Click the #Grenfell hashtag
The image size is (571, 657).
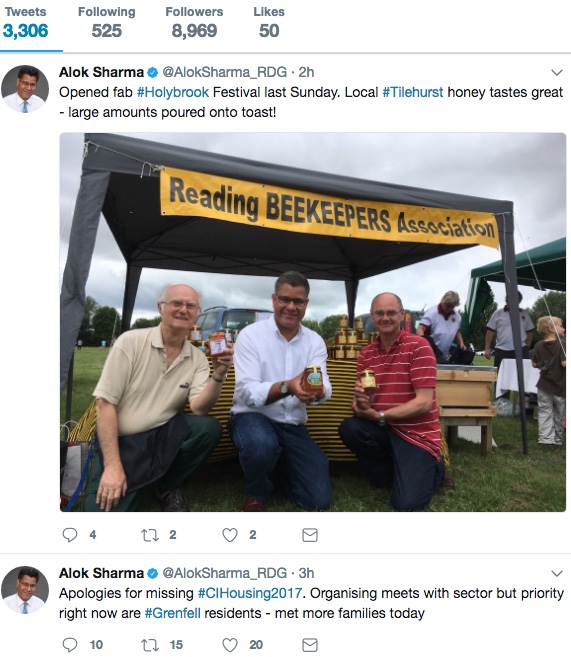pos(173,613)
